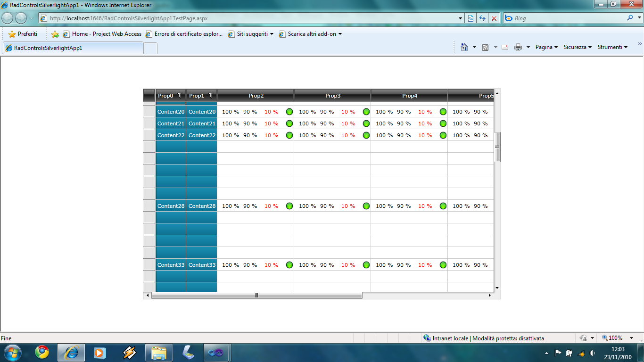This screenshot has height=362, width=644.
Task: Click the Add to Favorites Bar star icon
Action: point(55,34)
